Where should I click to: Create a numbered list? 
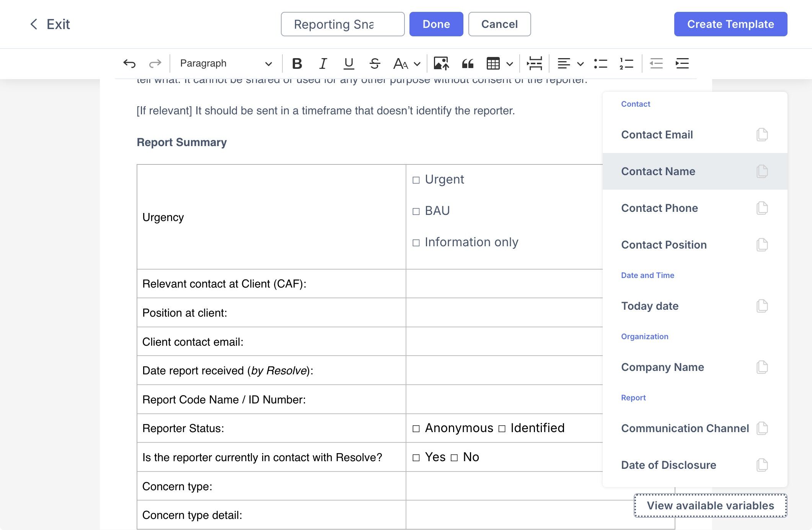pyautogui.click(x=626, y=63)
